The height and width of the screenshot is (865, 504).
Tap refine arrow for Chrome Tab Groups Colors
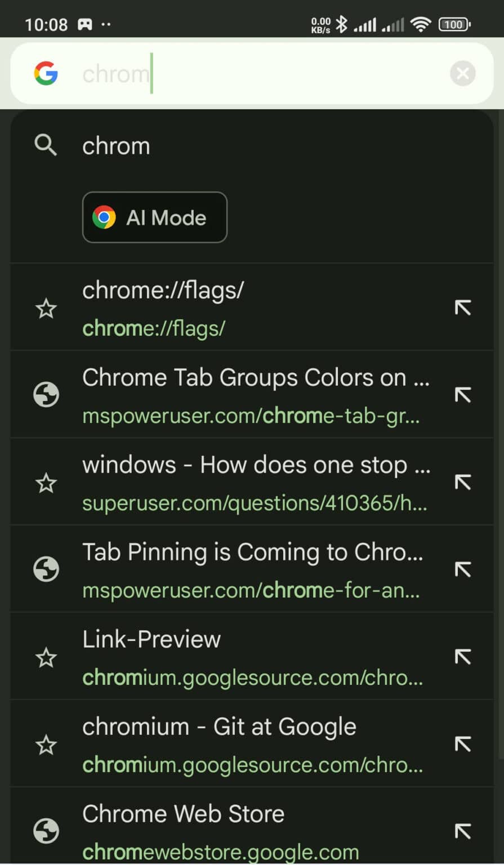coord(463,395)
